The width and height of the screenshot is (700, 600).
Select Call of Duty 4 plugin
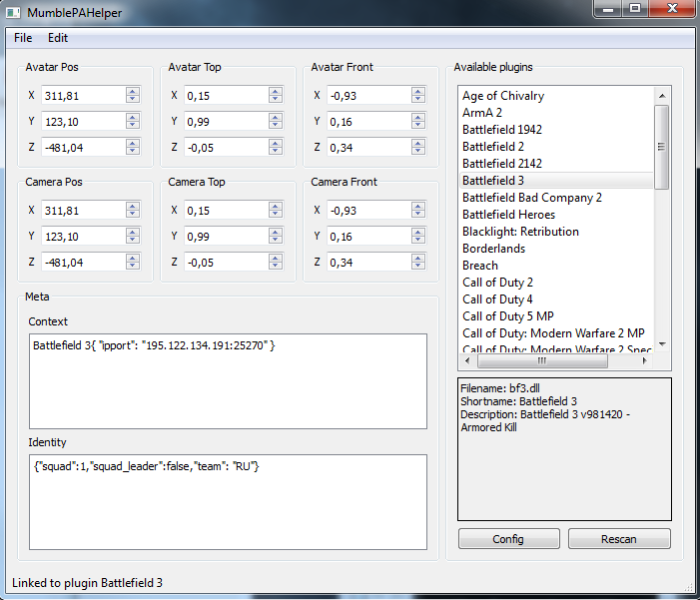556,300
